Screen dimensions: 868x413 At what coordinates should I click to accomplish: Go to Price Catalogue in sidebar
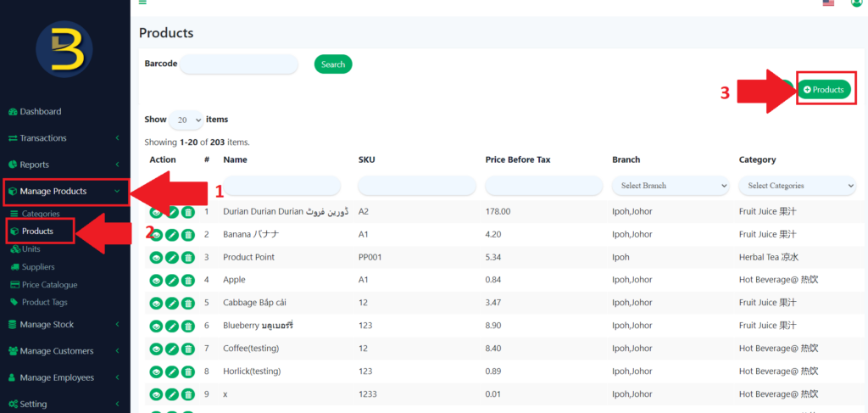click(49, 285)
